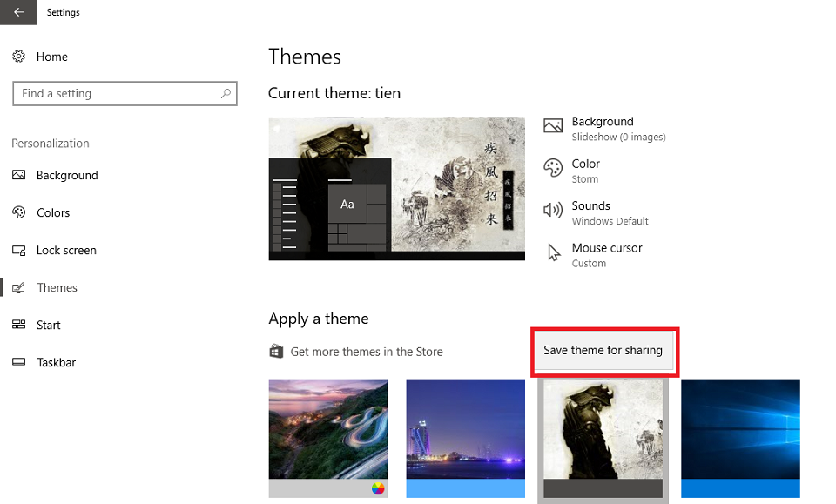836x504 pixels.
Task: Apply the blue Windows logo theme
Action: [x=740, y=429]
